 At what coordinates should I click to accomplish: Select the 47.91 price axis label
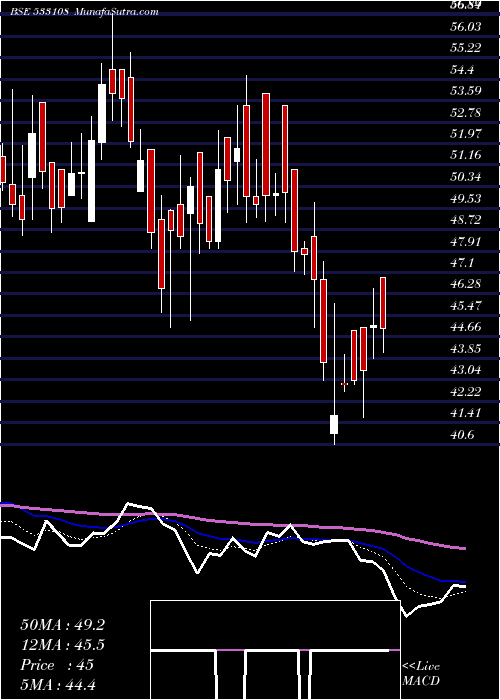click(x=465, y=242)
